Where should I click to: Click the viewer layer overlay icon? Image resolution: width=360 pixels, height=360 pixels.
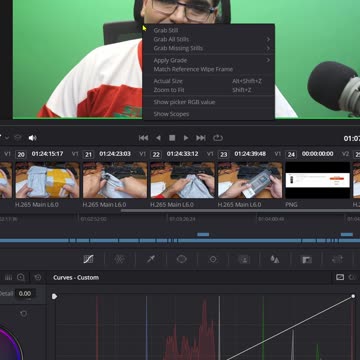pyautogui.click(x=18, y=138)
